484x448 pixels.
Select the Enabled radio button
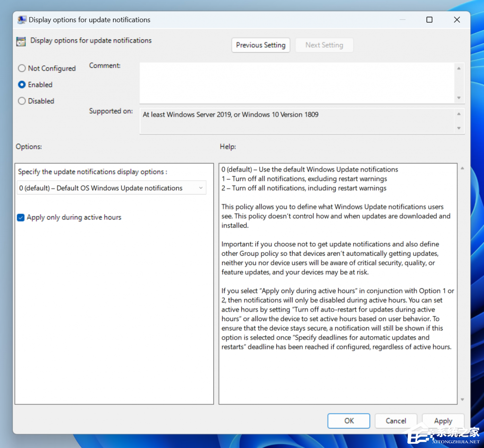21,85
